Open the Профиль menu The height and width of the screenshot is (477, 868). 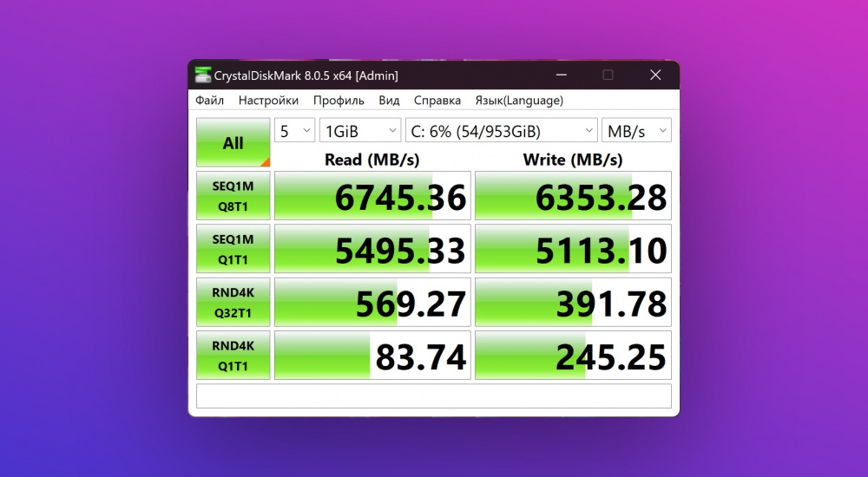(339, 100)
